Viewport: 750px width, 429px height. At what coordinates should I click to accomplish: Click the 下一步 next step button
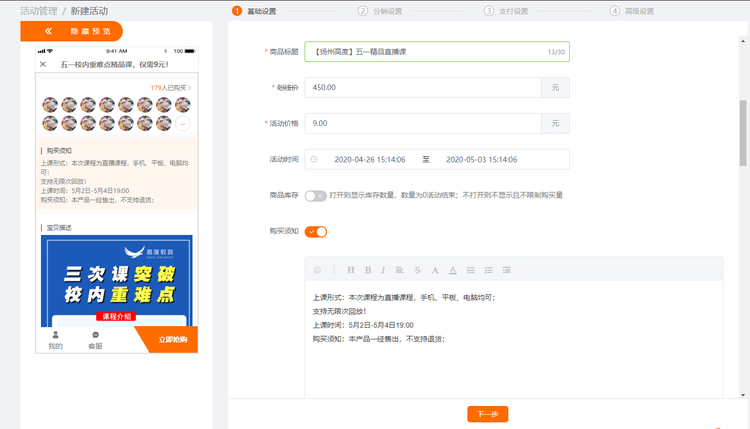pos(487,414)
